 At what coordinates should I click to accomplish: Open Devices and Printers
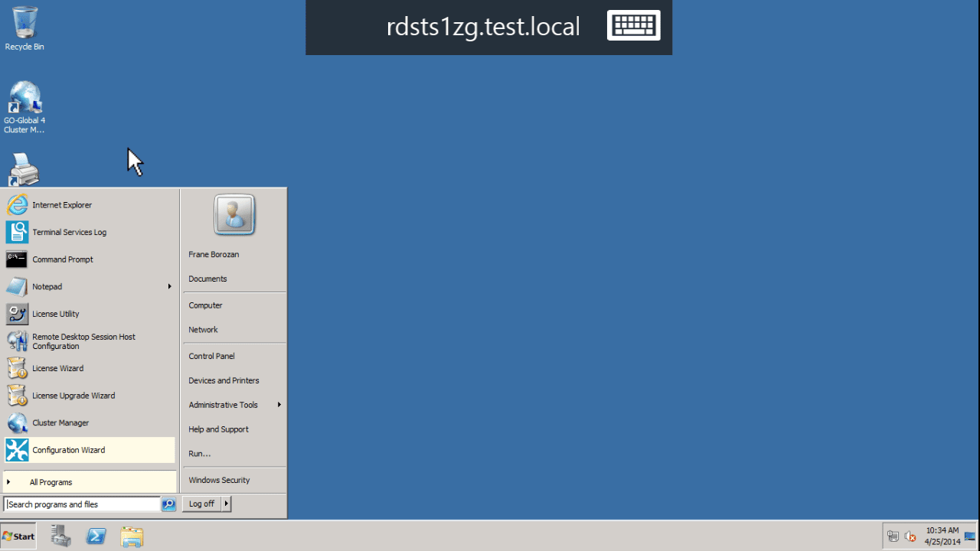(224, 380)
